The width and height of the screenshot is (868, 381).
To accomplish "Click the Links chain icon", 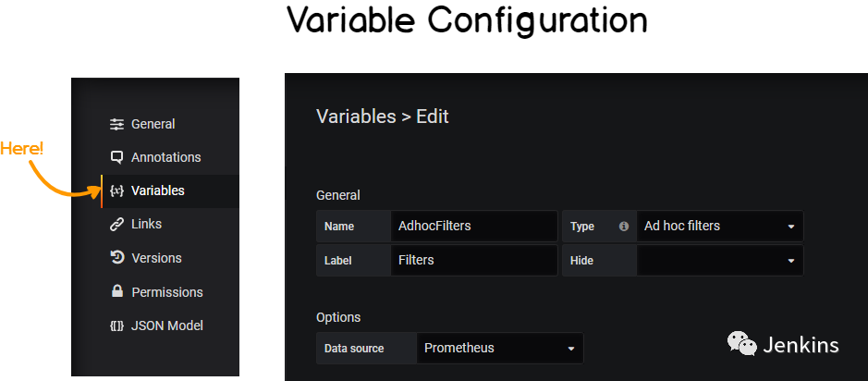I will point(116,225).
